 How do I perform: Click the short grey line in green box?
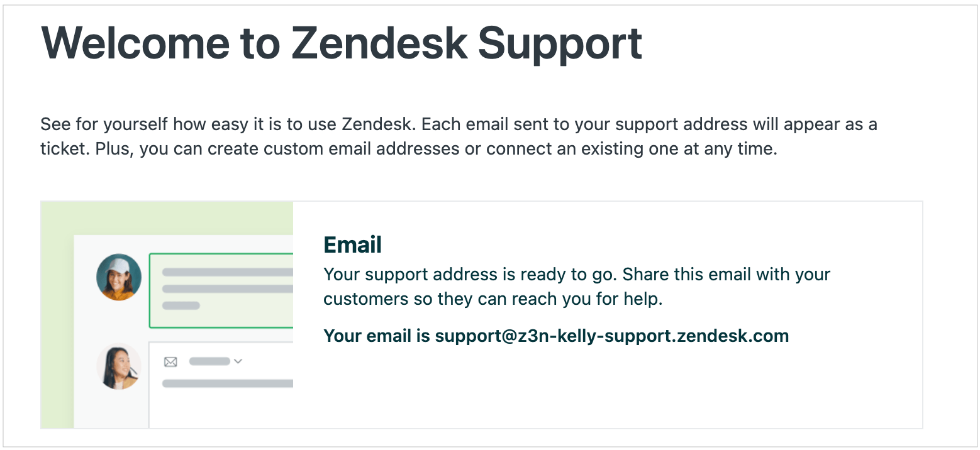[x=181, y=305]
